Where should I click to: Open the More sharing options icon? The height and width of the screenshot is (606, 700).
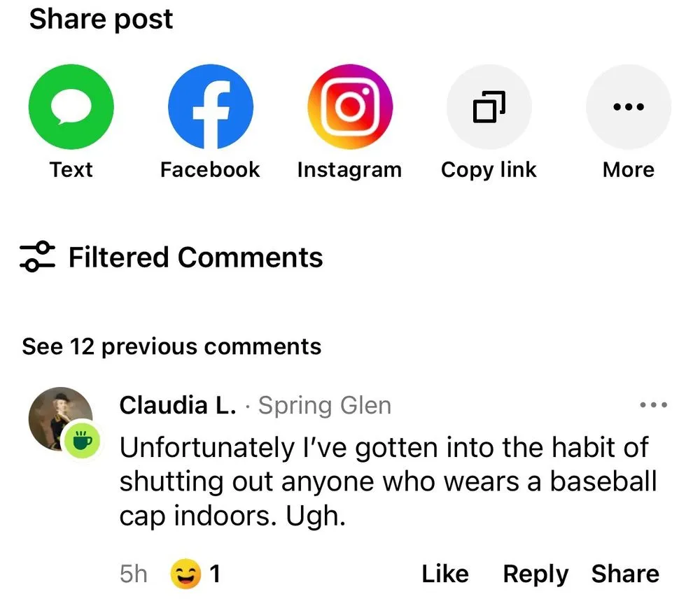point(628,107)
